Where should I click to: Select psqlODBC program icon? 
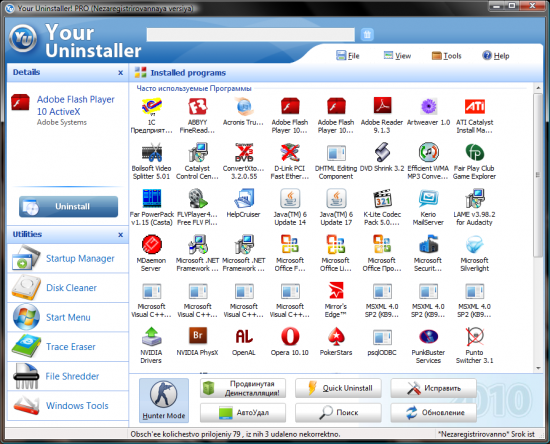[382, 336]
